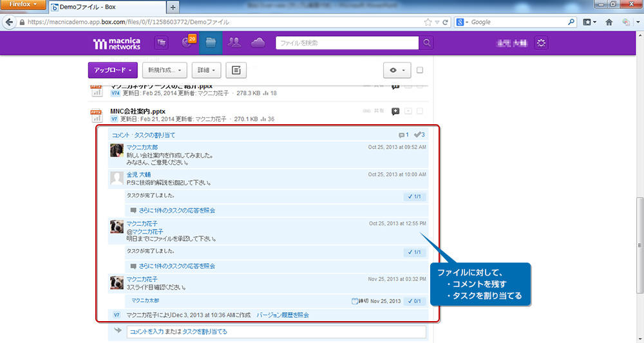644x343 pixels.
Task: Reload the page with the refresh icon
Action: [x=445, y=22]
